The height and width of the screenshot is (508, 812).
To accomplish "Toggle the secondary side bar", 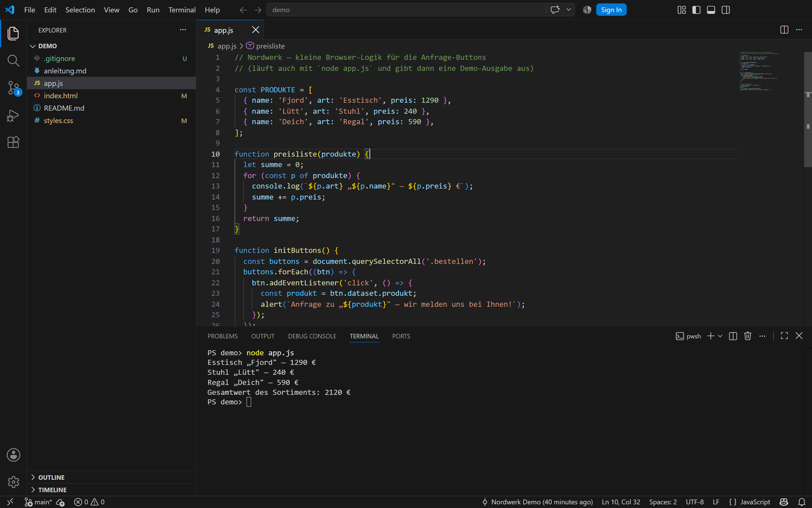I will pos(726,10).
